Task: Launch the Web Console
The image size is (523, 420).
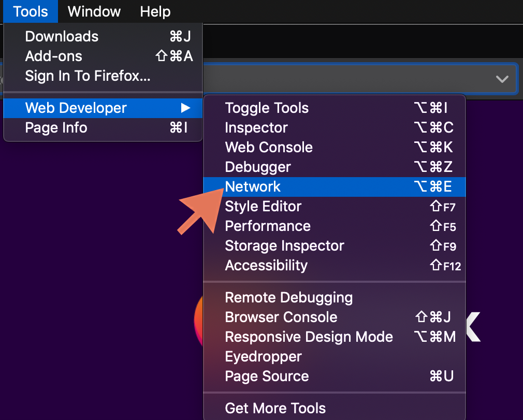Action: [x=269, y=148]
